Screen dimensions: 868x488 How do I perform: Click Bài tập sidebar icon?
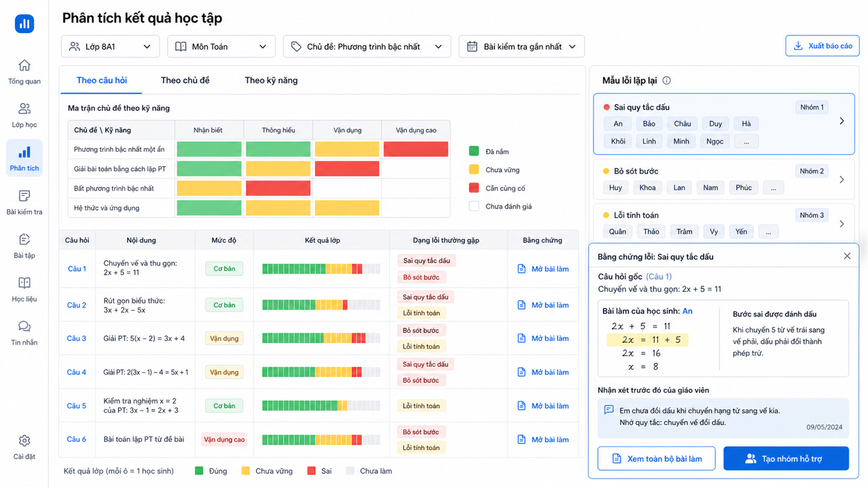click(x=24, y=239)
